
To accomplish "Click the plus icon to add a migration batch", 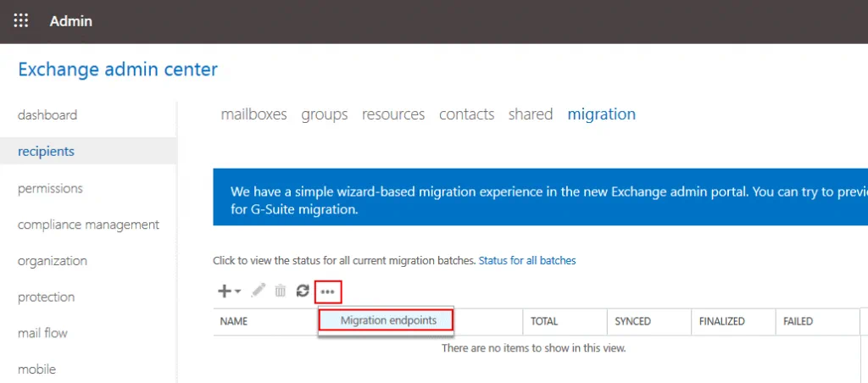I will pos(225,291).
